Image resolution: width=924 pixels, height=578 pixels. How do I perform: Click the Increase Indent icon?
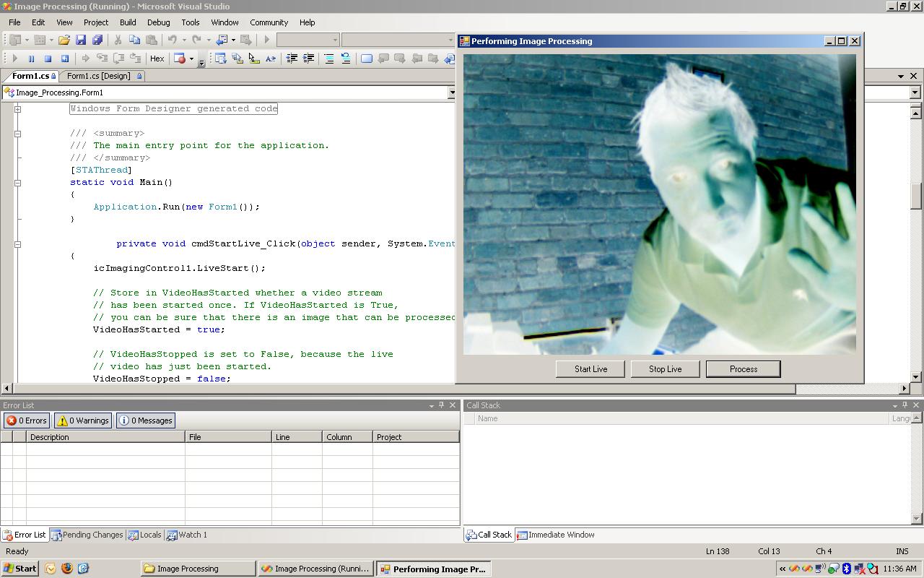308,59
